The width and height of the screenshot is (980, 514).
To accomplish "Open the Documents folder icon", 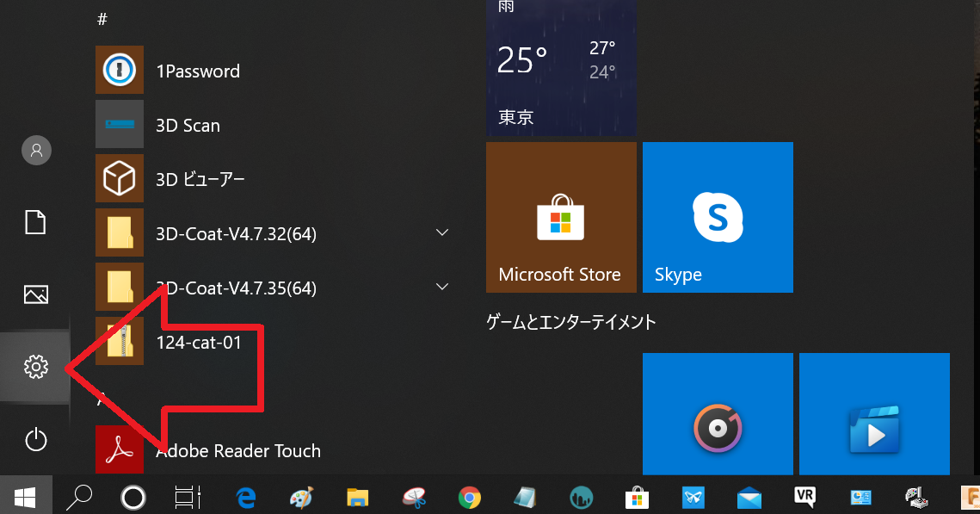I will [35, 223].
